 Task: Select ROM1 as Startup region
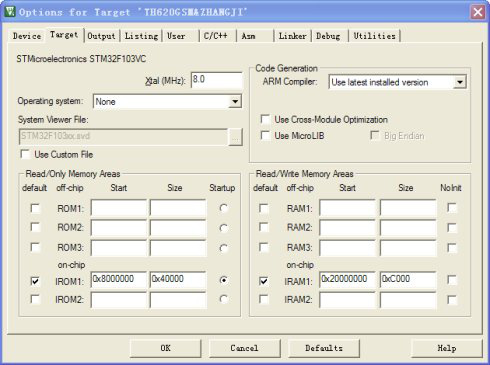(223, 208)
